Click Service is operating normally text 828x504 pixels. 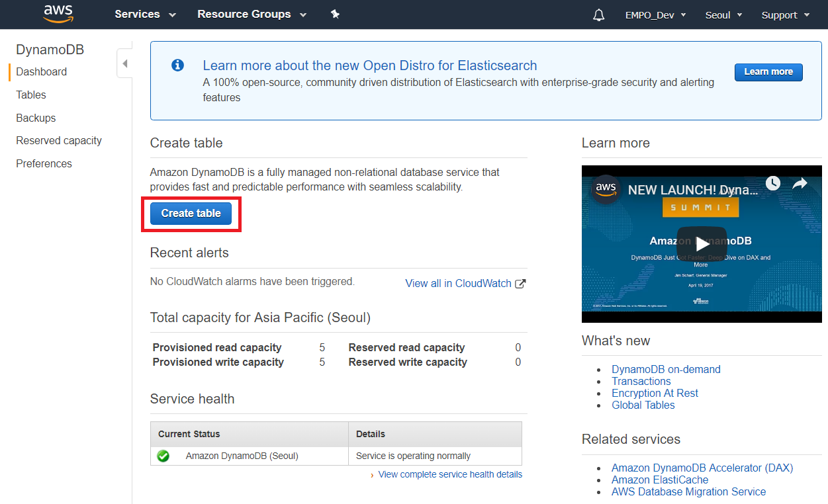(413, 456)
